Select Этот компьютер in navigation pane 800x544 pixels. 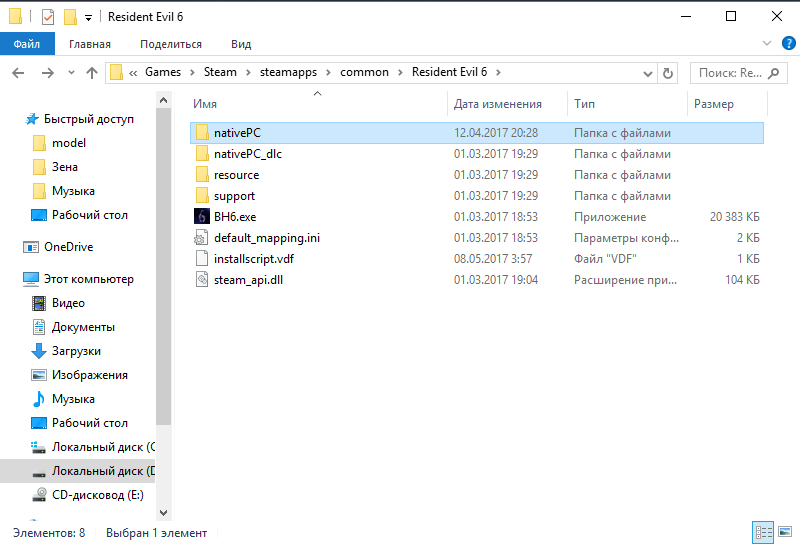tap(79, 279)
